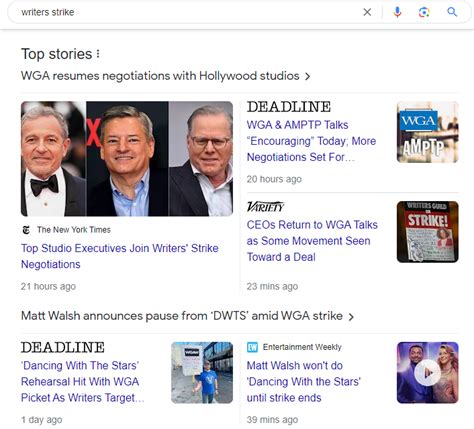Open 'Matt Walsh won't do Dancing With the Stars' article
Viewport: 474px width, 429px height.
pos(304,382)
